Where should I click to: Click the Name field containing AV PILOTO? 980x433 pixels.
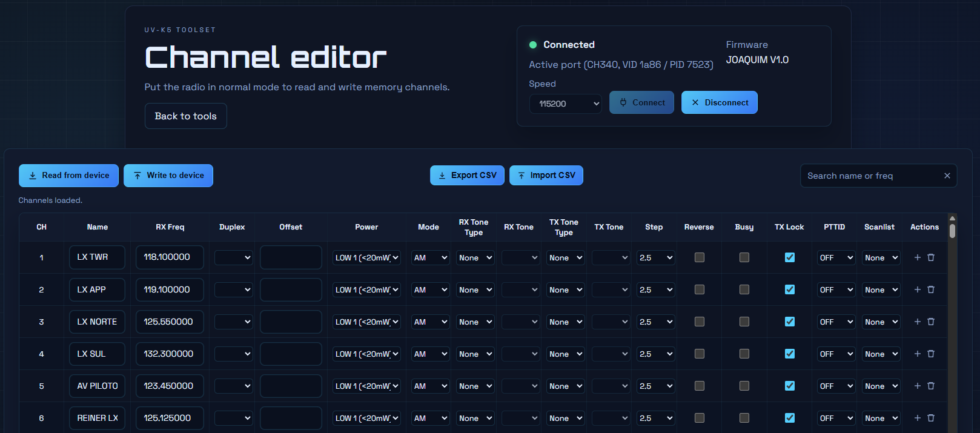coord(97,386)
